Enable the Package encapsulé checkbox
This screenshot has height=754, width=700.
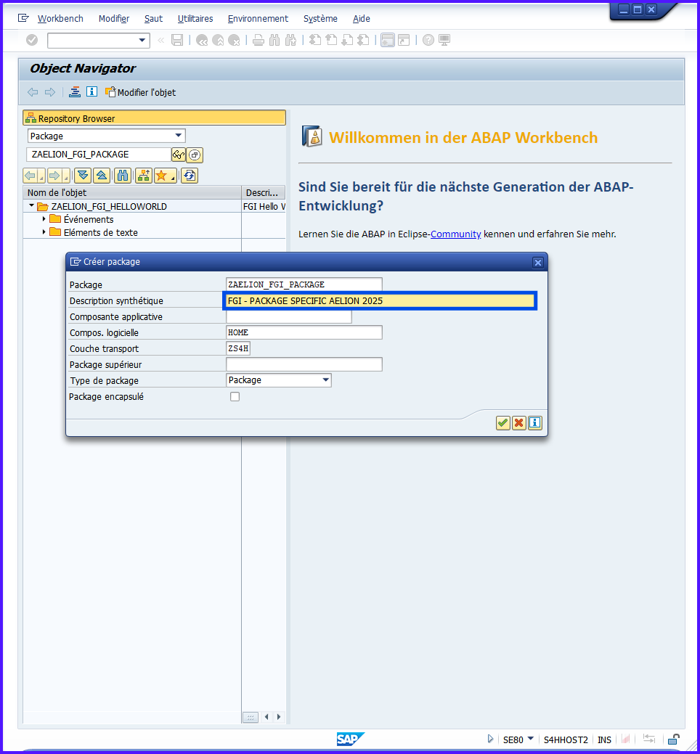tap(235, 397)
